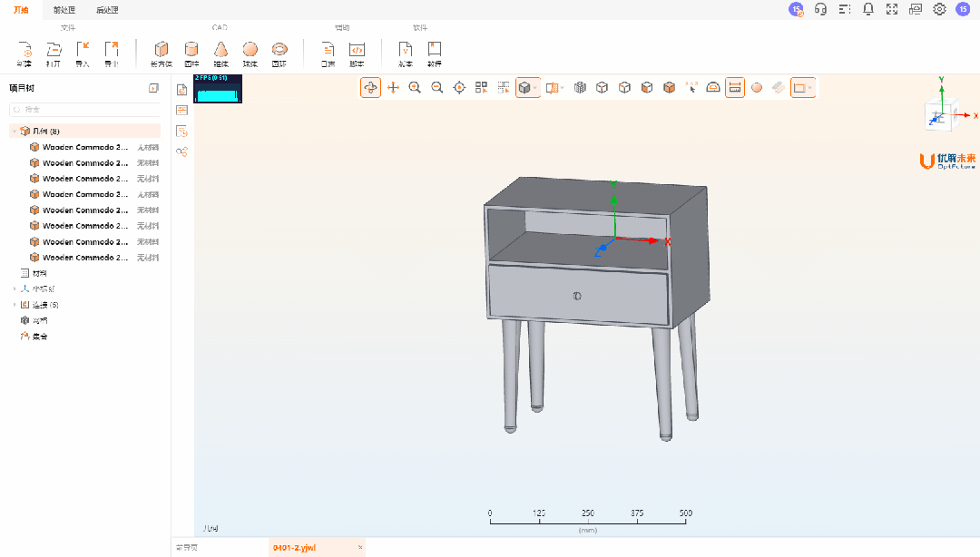Image resolution: width=980 pixels, height=557 pixels.
Task: Select the 集合 sets tree item
Action: pyautogui.click(x=39, y=337)
